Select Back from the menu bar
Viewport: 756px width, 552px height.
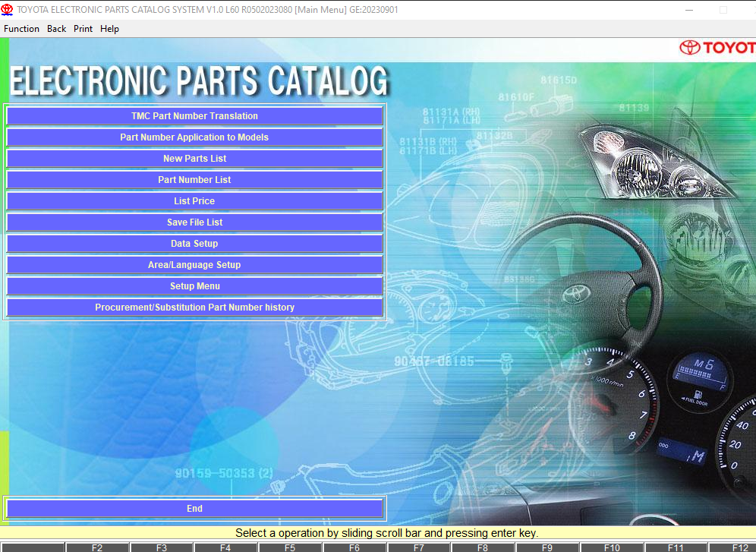tap(56, 29)
